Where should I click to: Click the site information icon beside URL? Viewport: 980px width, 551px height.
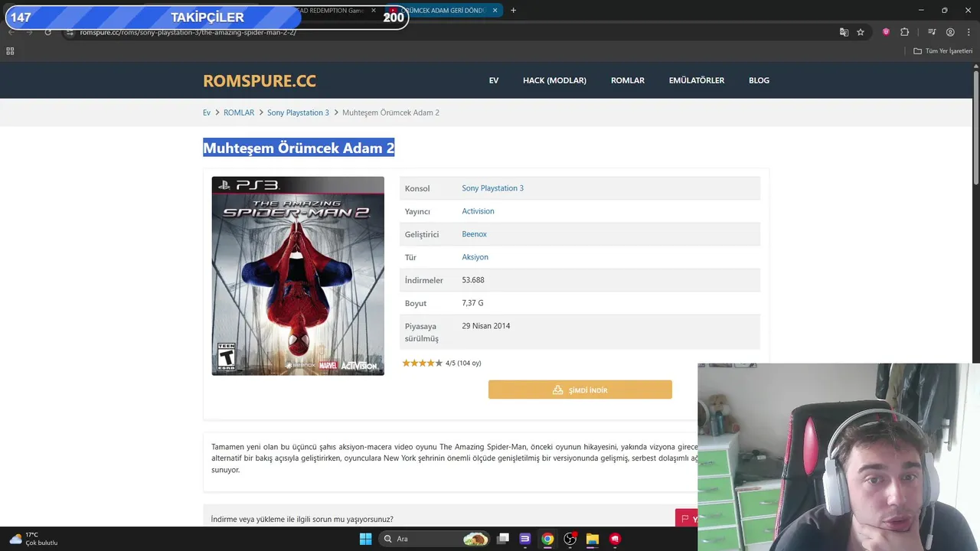click(70, 32)
